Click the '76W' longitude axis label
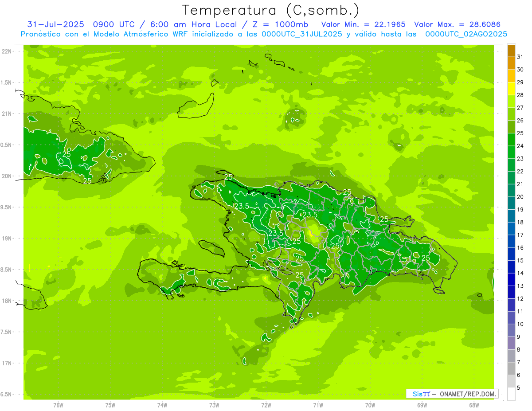The width and height of the screenshot is (532, 411). pyautogui.click(x=58, y=405)
